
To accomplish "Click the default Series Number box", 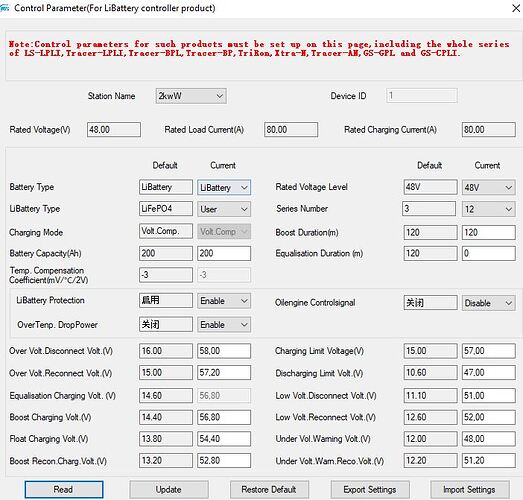I will coord(429,208).
